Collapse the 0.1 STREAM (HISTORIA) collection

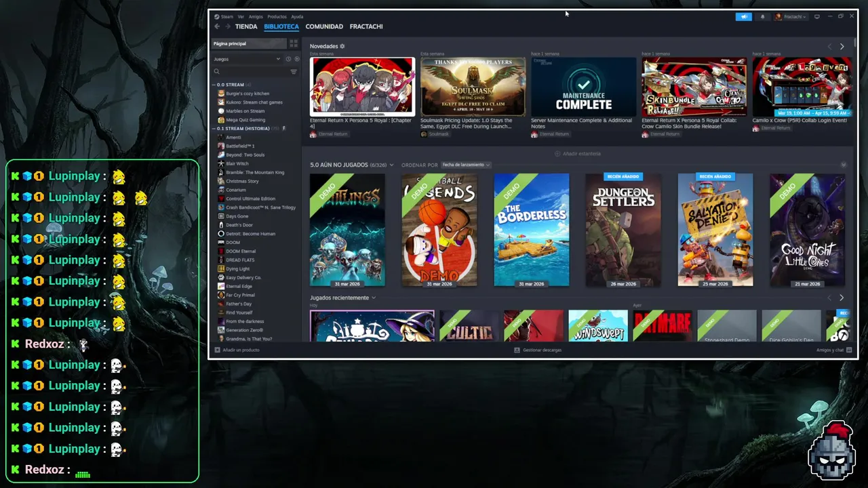pos(214,129)
